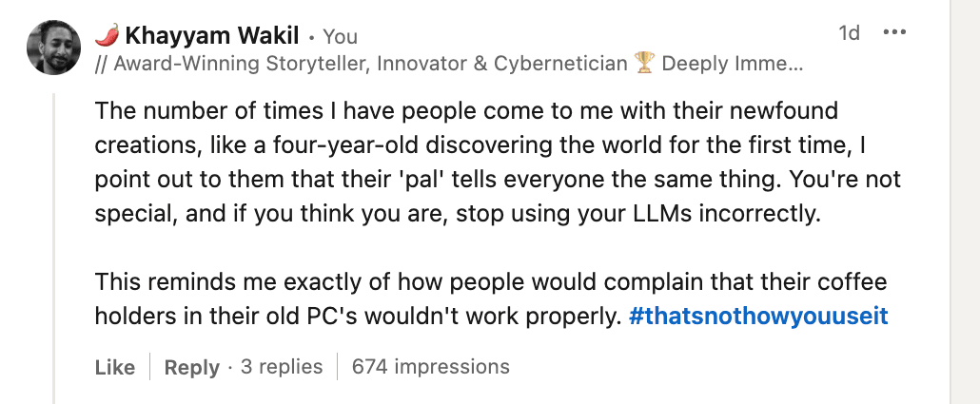Screen dimensions: 980x404
Task: Click the "1d" comment timestamp
Action: point(849,33)
